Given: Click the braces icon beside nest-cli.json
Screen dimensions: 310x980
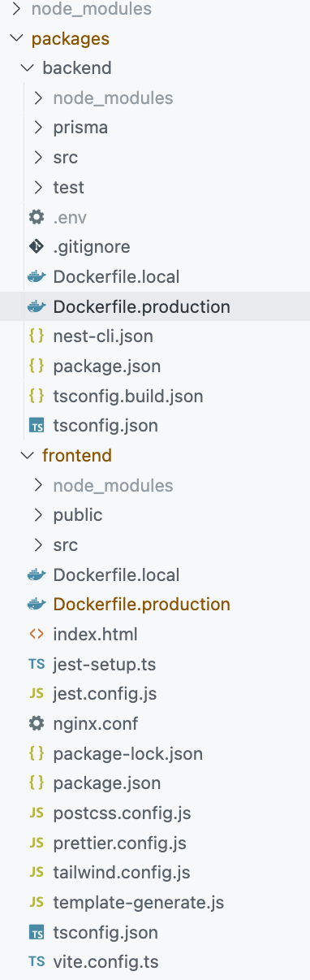Looking at the screenshot, I should [x=37, y=336].
